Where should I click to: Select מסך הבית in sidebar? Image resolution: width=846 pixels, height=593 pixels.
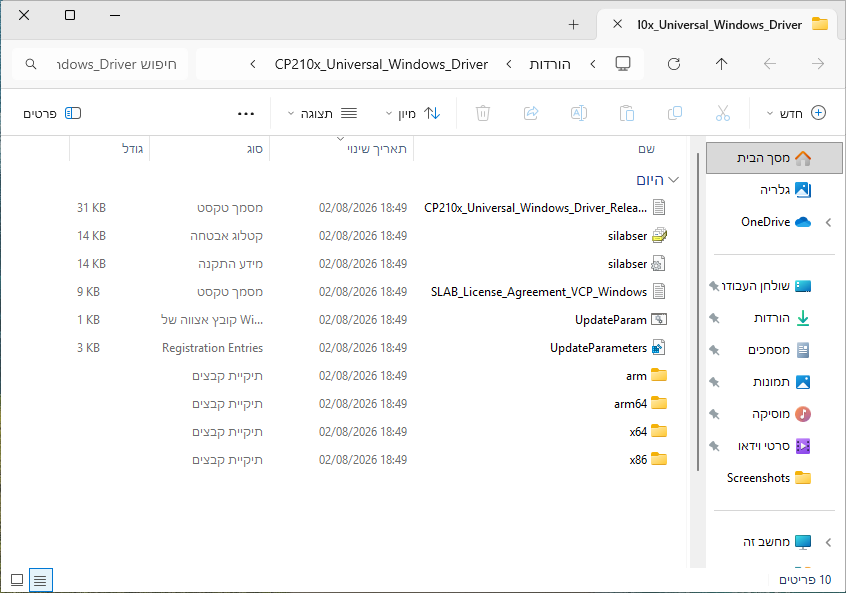(x=774, y=158)
